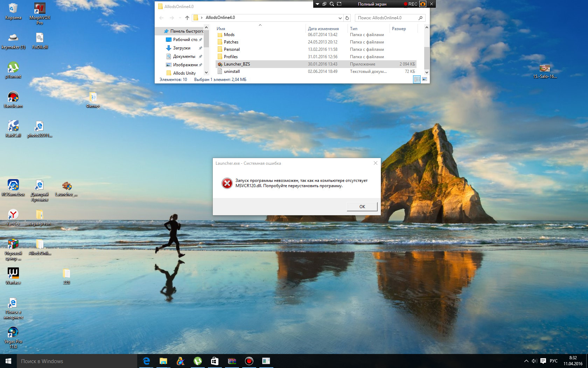588x368 pixels.
Task: Expand the address bar history dropdown
Action: (x=340, y=18)
